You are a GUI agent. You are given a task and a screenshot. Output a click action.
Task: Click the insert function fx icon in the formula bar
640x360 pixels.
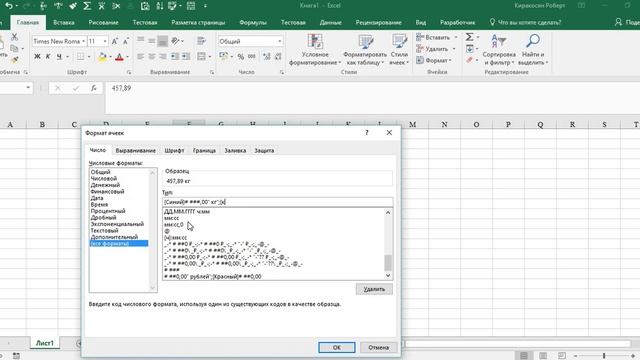pos(93,88)
